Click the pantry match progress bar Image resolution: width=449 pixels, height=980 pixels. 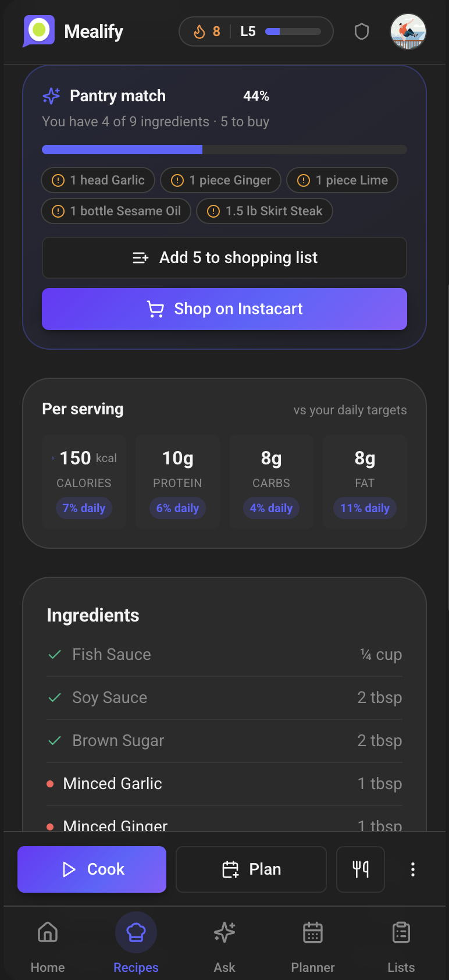(224, 150)
